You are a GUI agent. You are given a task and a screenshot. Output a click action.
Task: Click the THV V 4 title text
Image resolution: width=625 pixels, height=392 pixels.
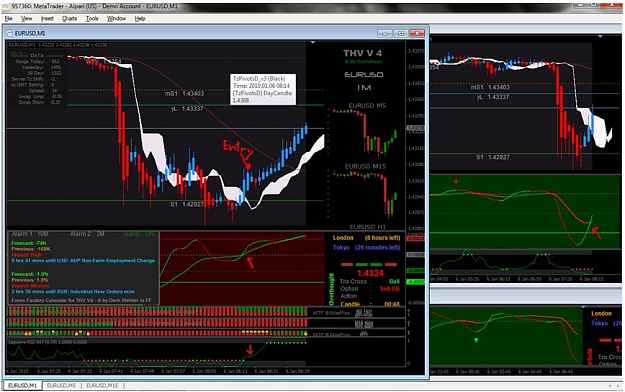[x=362, y=53]
